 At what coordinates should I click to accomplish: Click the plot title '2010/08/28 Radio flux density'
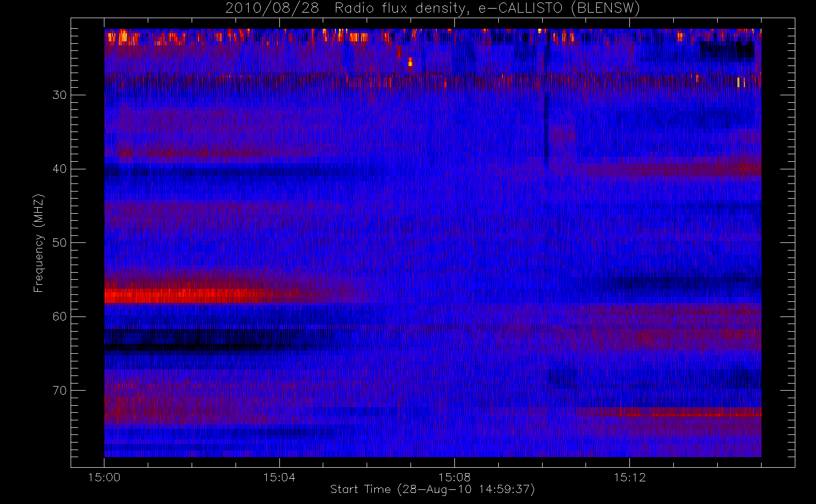pos(433,9)
